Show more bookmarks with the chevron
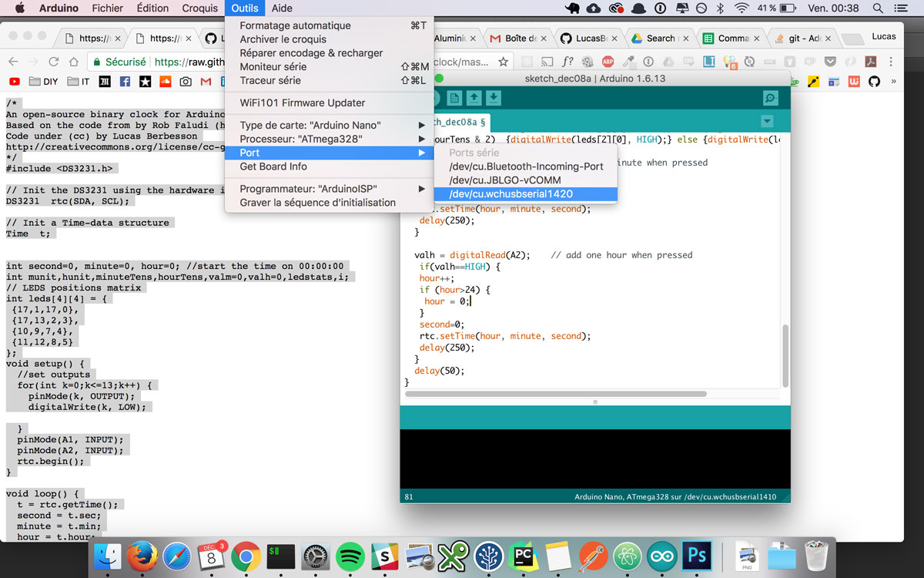Image resolution: width=924 pixels, height=578 pixels. pos(893,81)
